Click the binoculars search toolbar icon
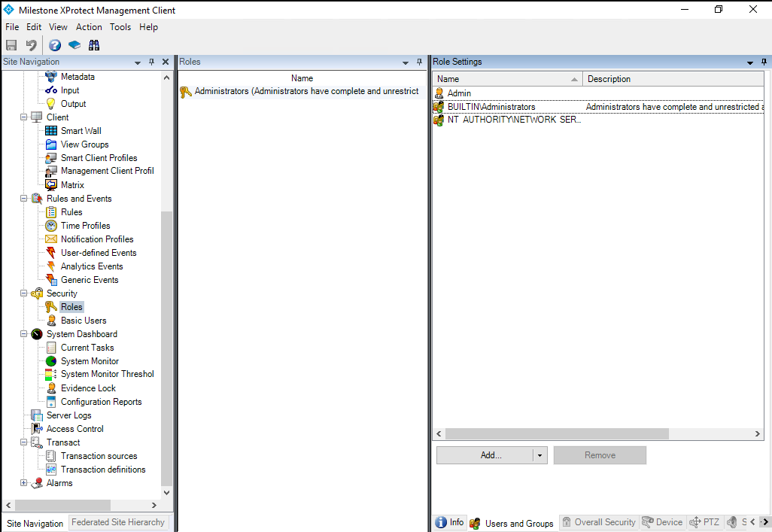Viewport: 772px width, 532px height. click(x=93, y=44)
